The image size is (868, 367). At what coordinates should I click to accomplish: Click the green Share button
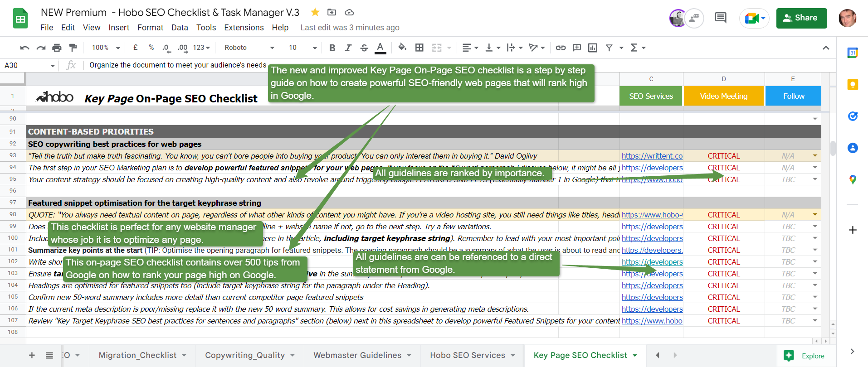click(802, 18)
